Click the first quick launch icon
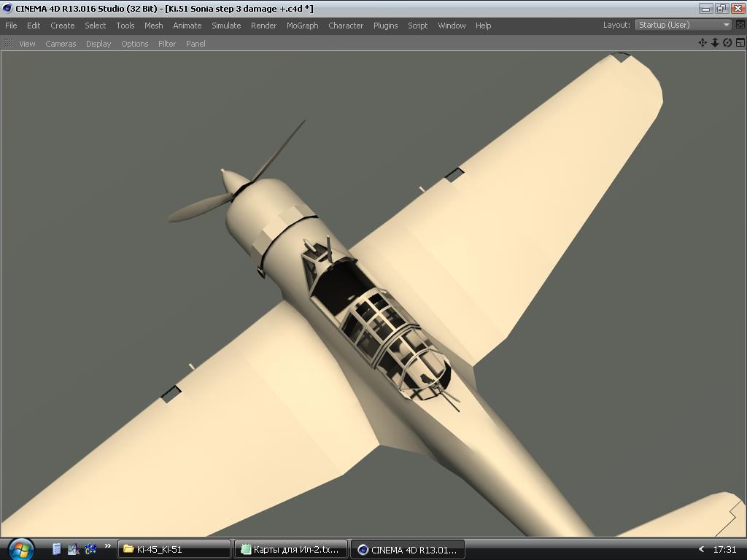This screenshot has height=560, width=747. pyautogui.click(x=57, y=549)
